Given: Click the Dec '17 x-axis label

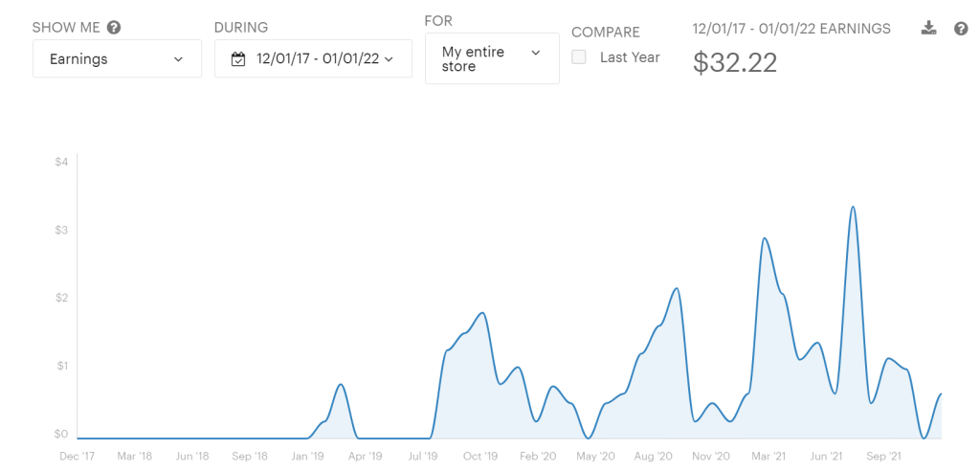Looking at the screenshot, I should [77, 457].
